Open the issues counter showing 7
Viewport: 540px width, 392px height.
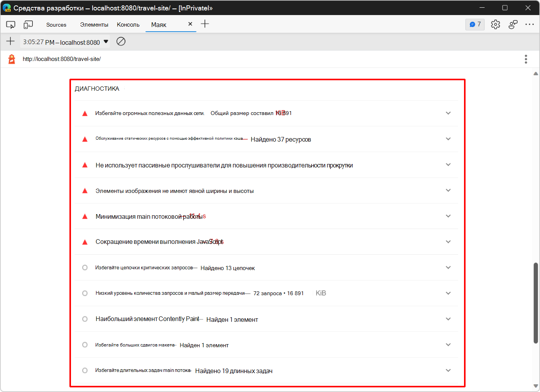coord(475,24)
